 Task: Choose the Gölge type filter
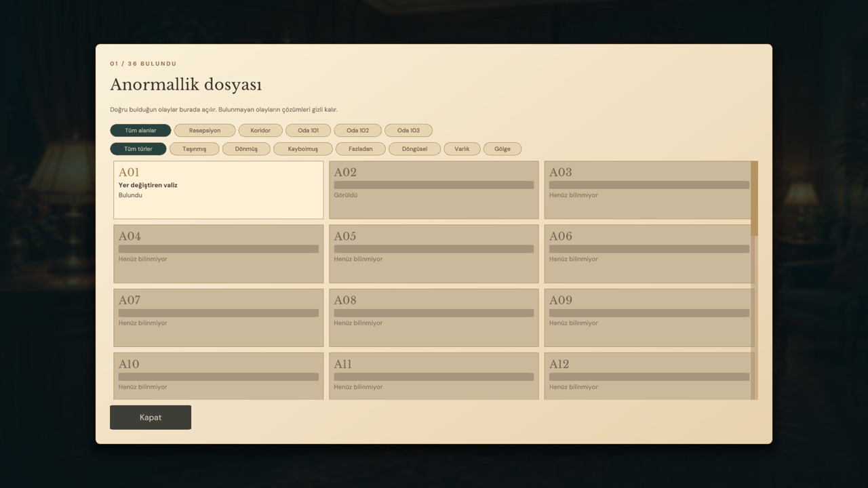tap(502, 149)
